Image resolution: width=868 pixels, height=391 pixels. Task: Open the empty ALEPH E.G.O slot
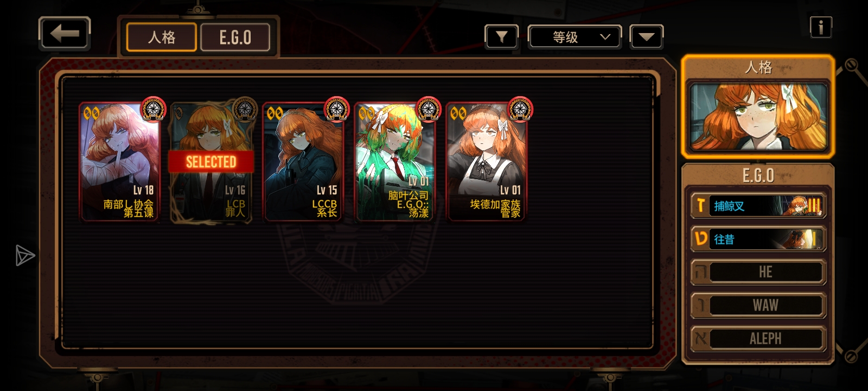point(758,339)
